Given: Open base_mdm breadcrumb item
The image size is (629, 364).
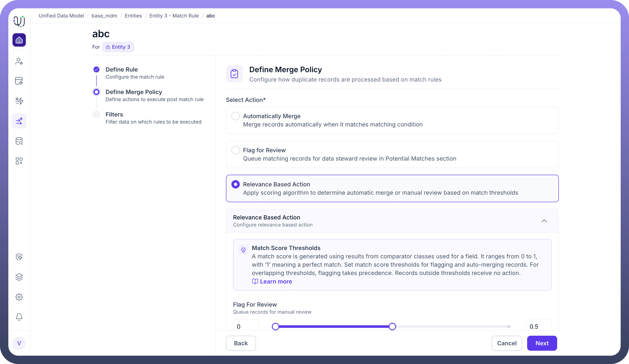Looking at the screenshot, I should coord(104,16).
